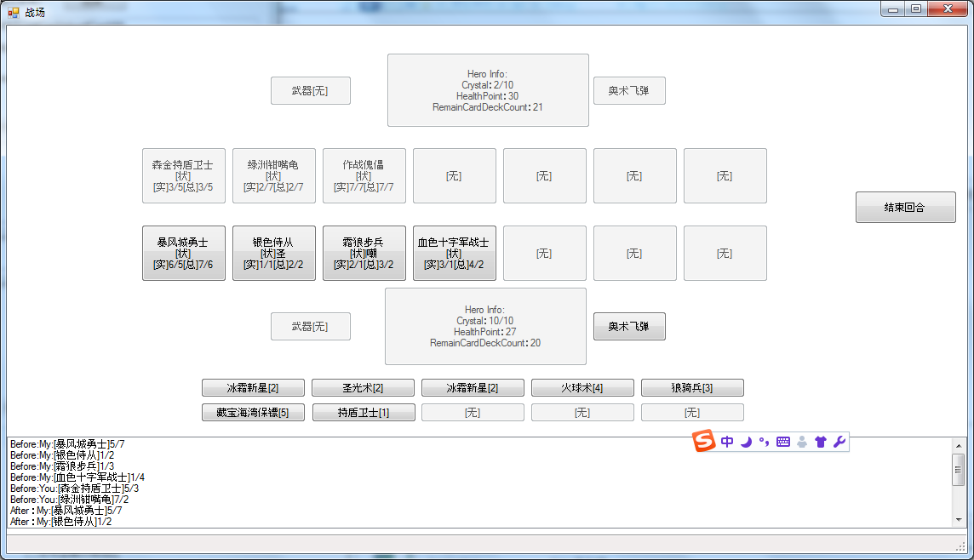Click the empty hand slot below 狼骑兵

coord(692,412)
